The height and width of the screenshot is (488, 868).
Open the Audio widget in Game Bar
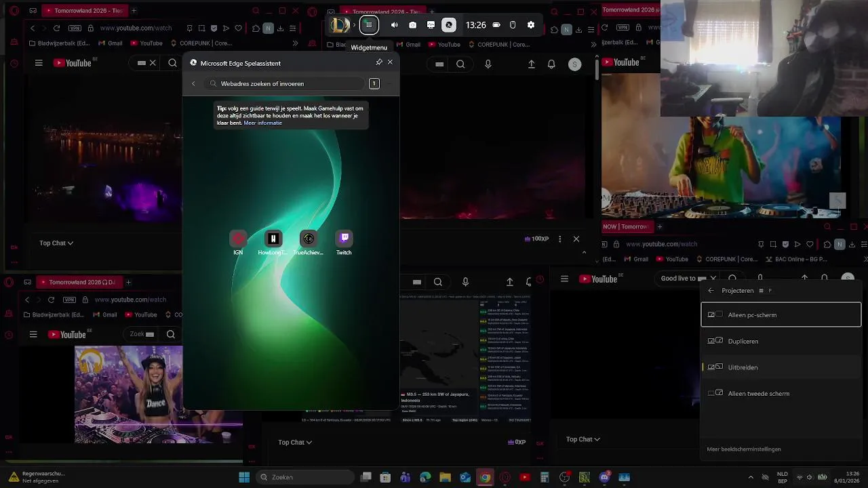[x=395, y=25]
